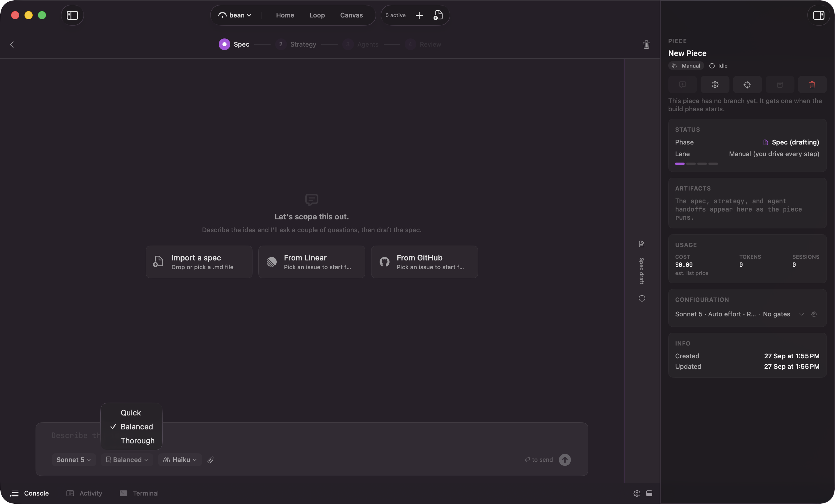Open console settings gear in bottom bar
This screenshot has width=835, height=504.
(x=636, y=493)
